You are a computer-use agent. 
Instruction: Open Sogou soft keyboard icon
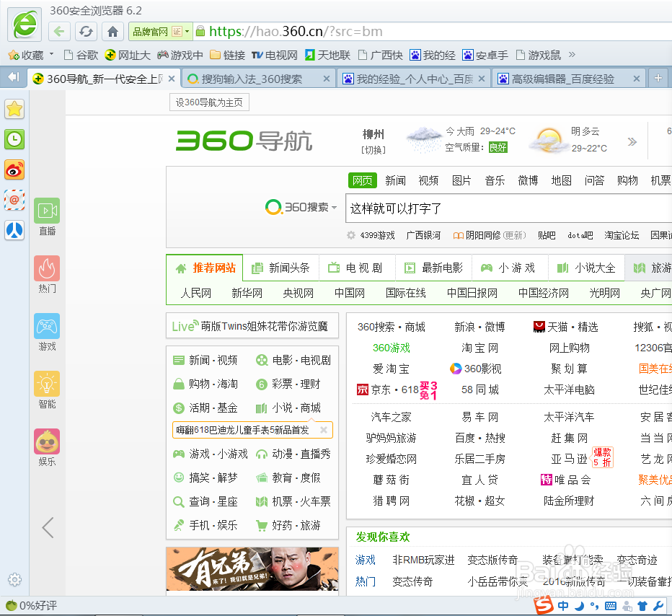pyautogui.click(x=610, y=606)
